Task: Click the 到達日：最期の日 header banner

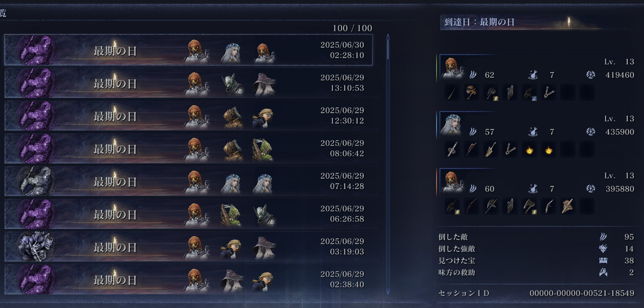Action: click(x=522, y=22)
